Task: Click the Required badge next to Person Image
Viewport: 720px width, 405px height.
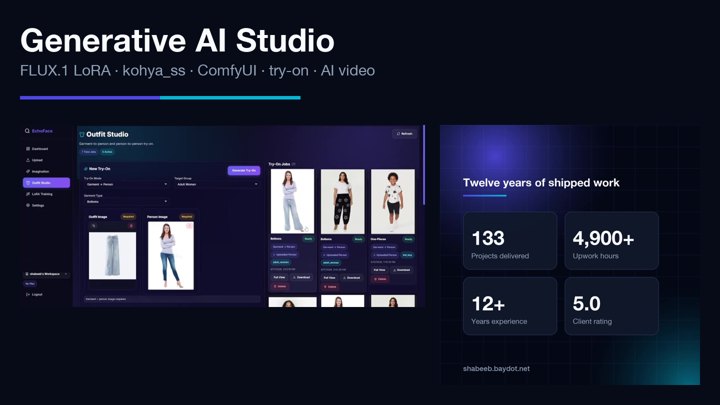Action: tap(187, 217)
